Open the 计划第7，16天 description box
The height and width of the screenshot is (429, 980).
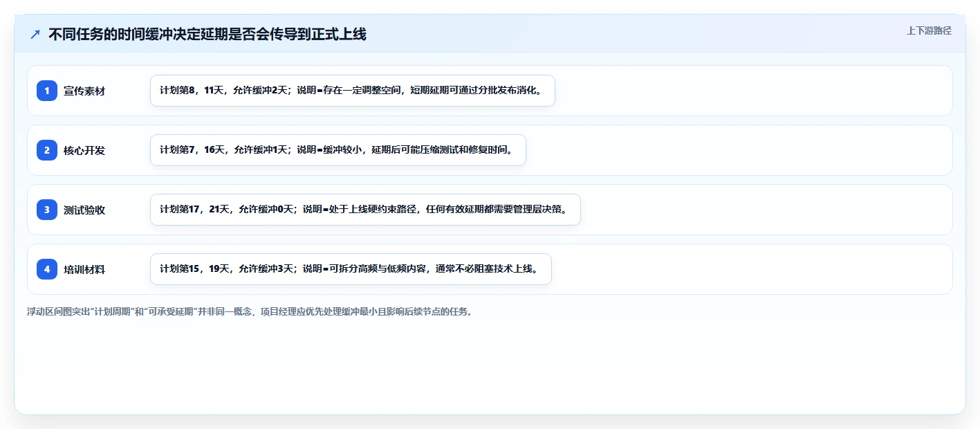coord(338,150)
